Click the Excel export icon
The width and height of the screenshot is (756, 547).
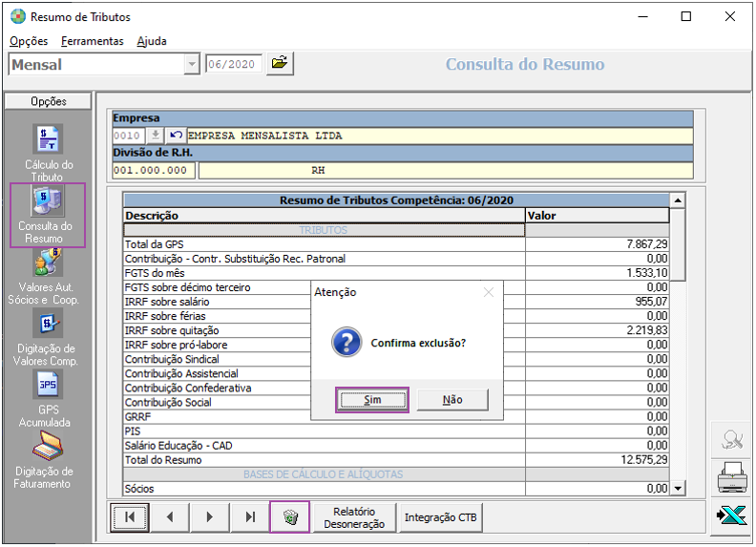coord(732,516)
